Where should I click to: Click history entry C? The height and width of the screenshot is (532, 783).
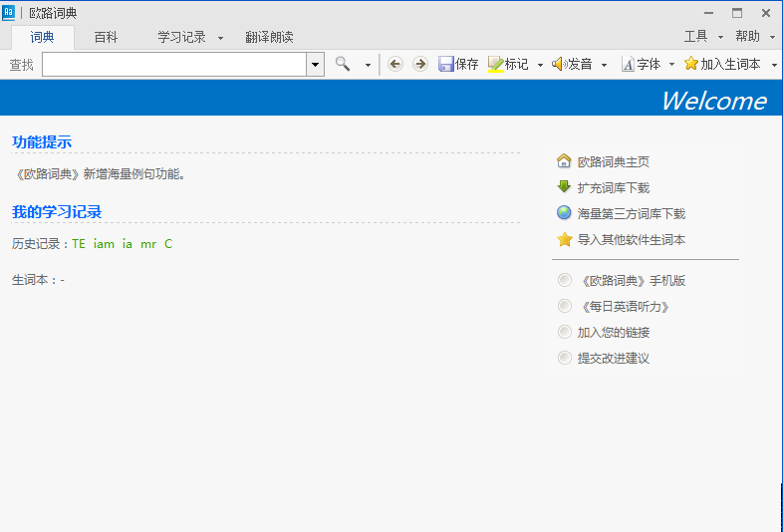click(168, 244)
